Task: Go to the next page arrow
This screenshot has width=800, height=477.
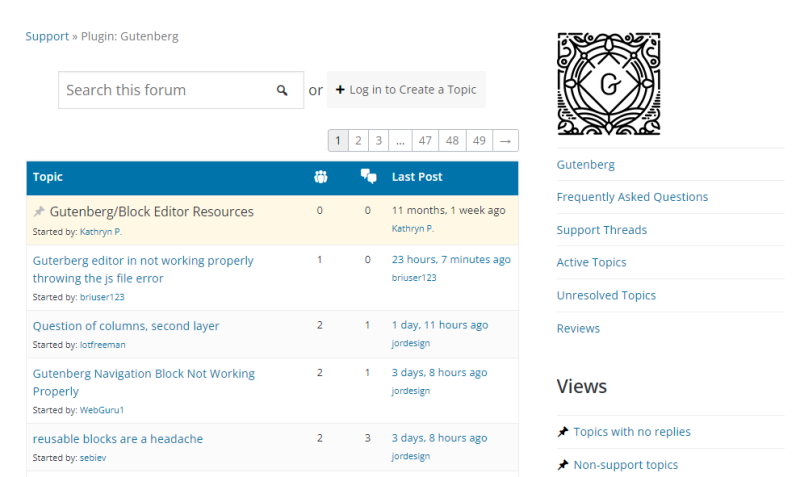Action: point(505,141)
